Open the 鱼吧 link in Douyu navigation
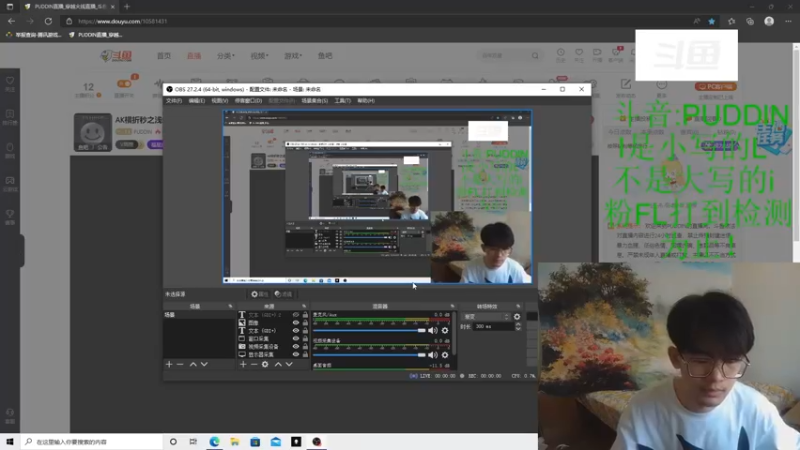 click(325, 56)
